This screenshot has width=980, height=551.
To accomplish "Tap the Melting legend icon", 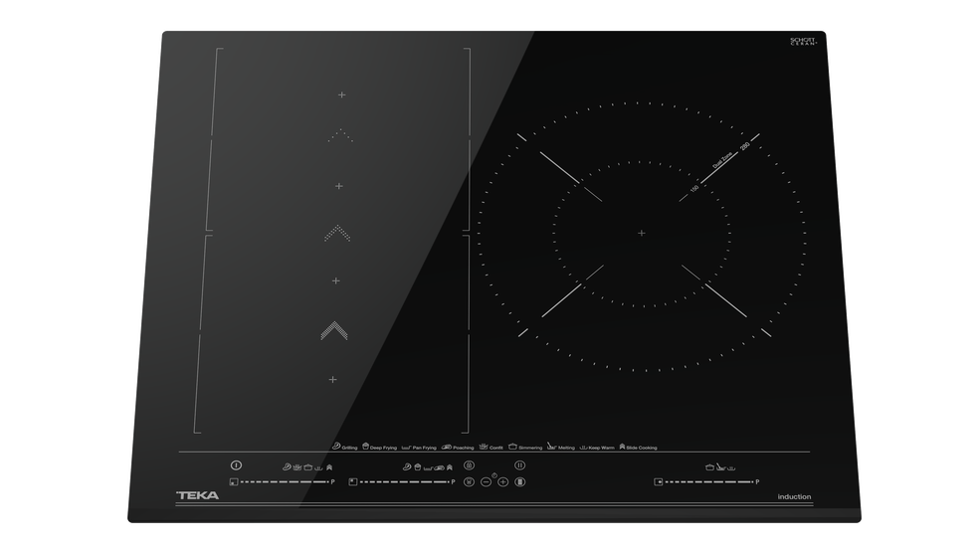I will [551, 448].
